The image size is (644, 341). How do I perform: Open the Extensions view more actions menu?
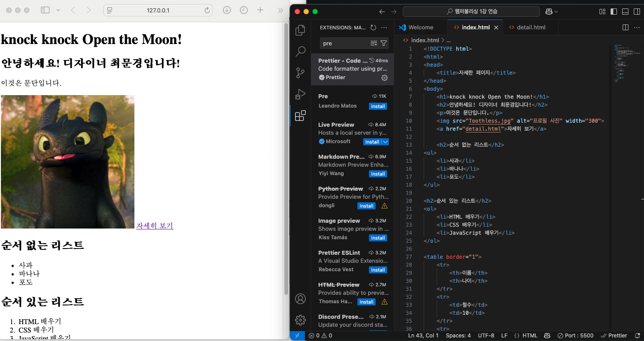point(384,28)
